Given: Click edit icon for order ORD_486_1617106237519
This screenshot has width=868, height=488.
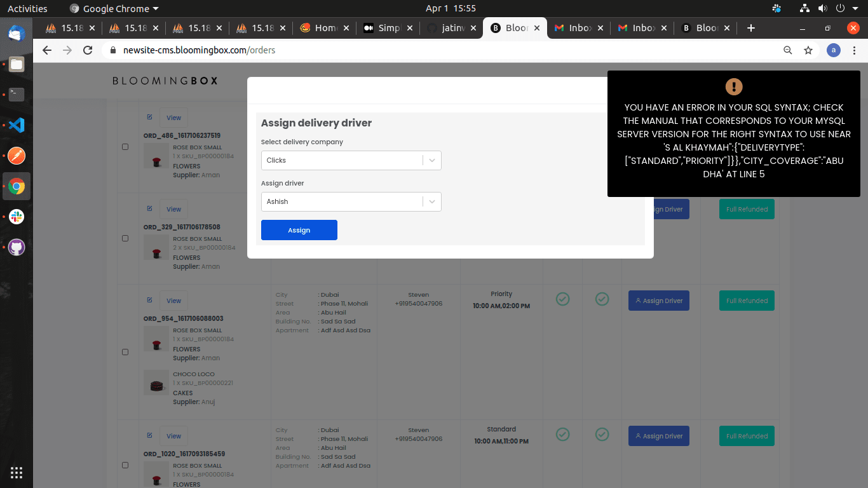Looking at the screenshot, I should click(150, 117).
